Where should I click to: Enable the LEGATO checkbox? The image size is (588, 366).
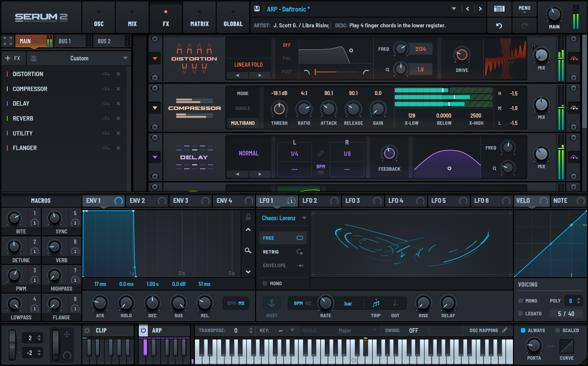click(x=521, y=314)
